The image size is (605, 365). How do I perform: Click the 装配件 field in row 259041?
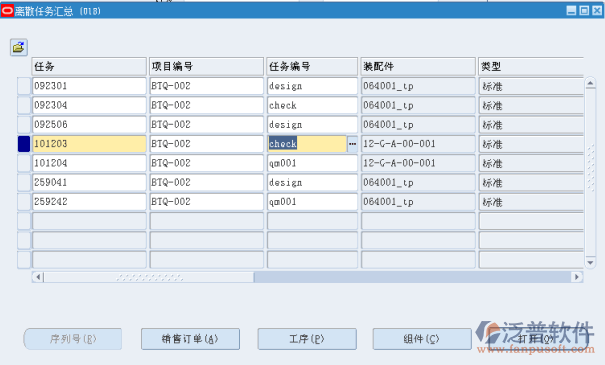tap(418, 182)
